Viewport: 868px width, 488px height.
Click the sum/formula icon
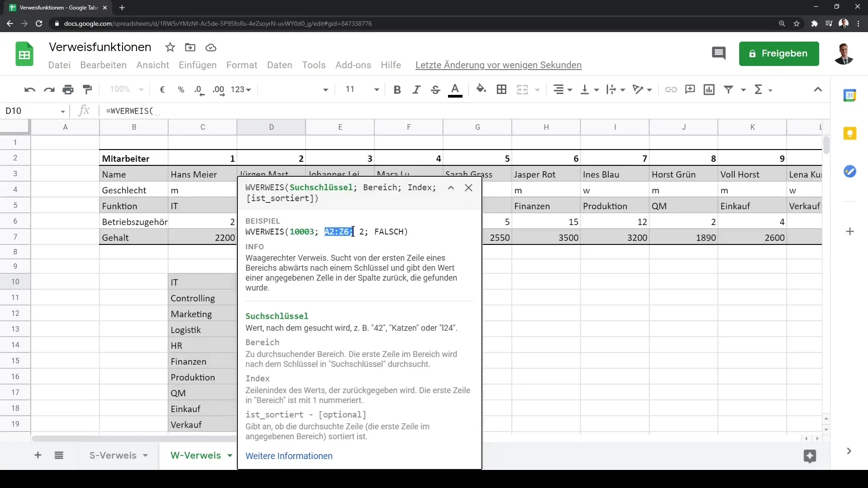coord(763,89)
